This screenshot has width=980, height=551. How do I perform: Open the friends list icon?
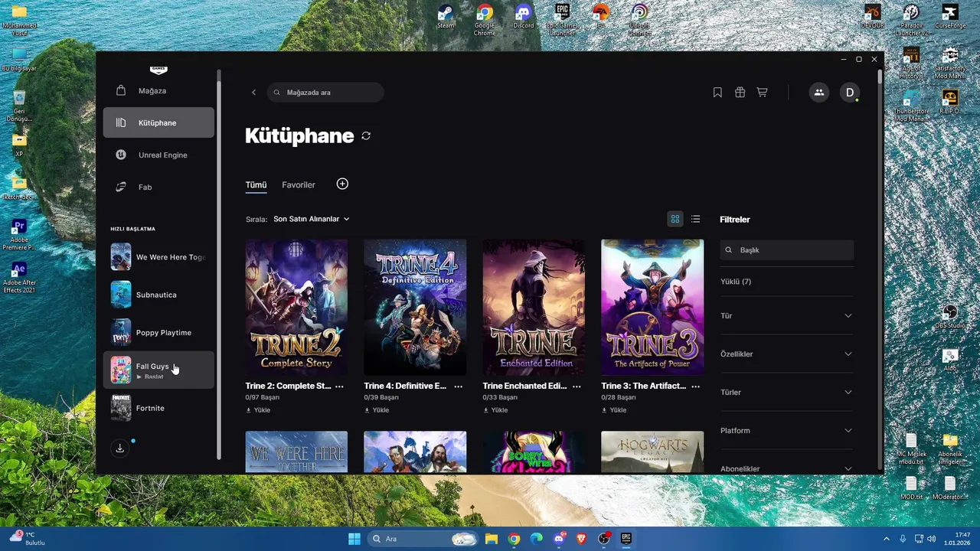(x=819, y=93)
